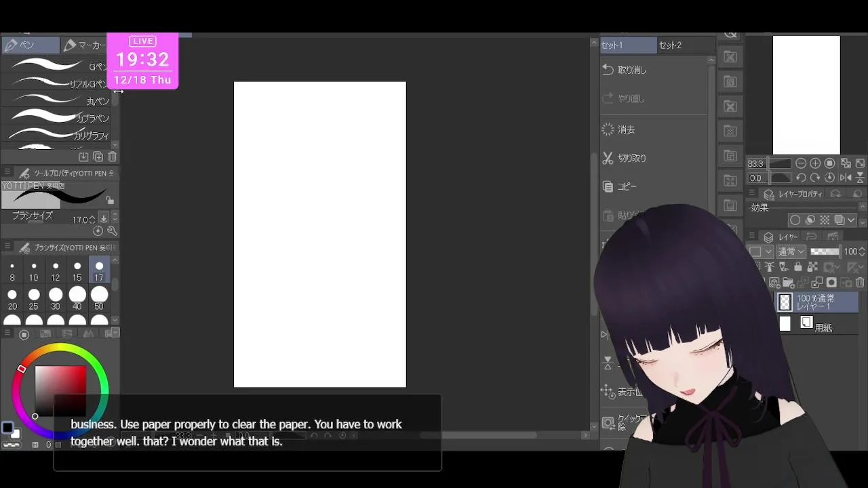Choose the カブラペン brush
This screenshot has width=868, height=488.
pos(57,117)
